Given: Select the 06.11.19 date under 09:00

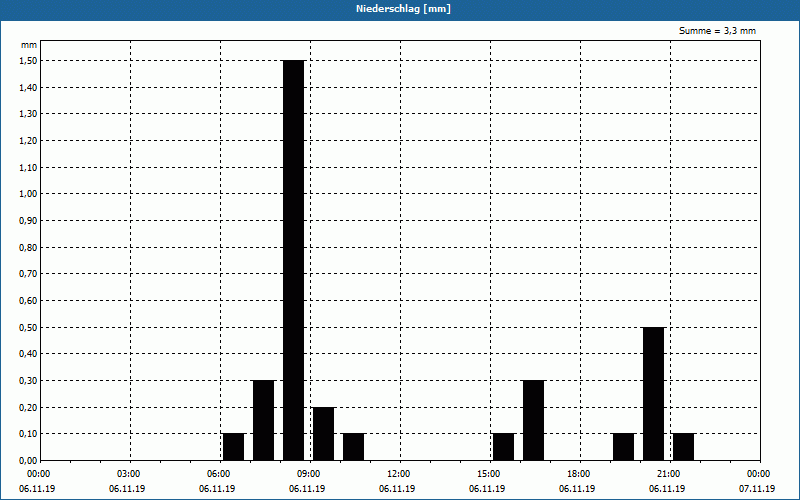Looking at the screenshot, I should click(x=307, y=489).
